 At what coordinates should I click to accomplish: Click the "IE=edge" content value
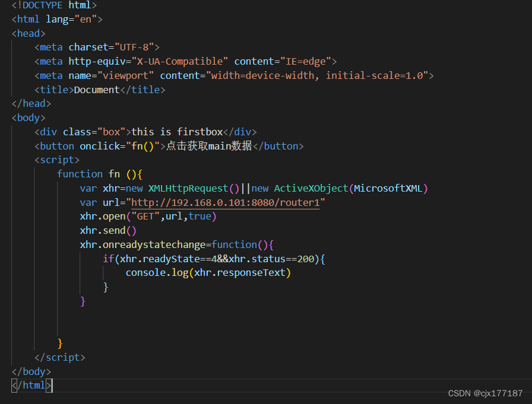click(305, 61)
